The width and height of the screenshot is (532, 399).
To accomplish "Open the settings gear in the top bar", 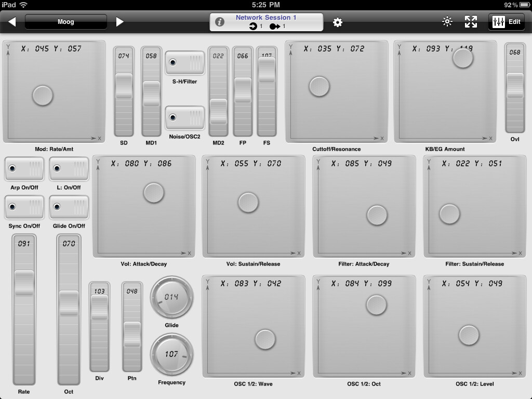I will click(337, 21).
